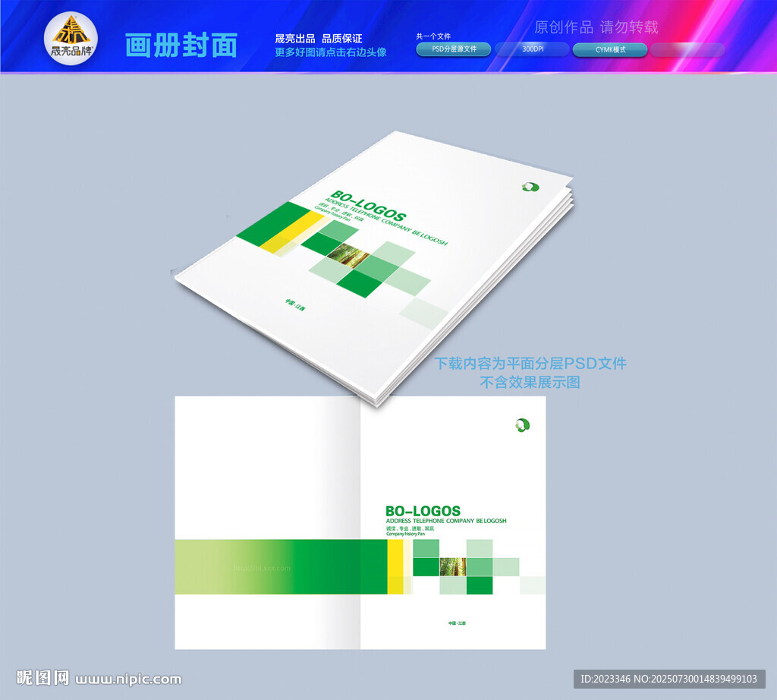Toggle the 300DPI attribute pill

537,49
